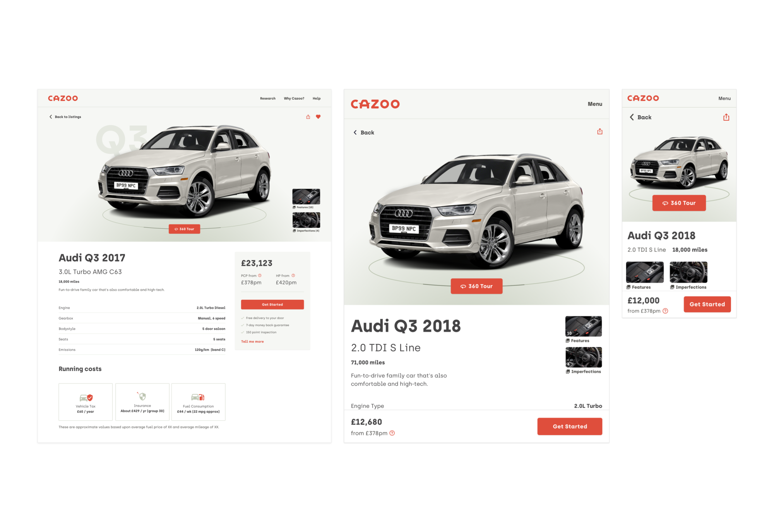The height and width of the screenshot is (532, 774).
Task: Click the share icon on desktop layout
Action: 308,116
